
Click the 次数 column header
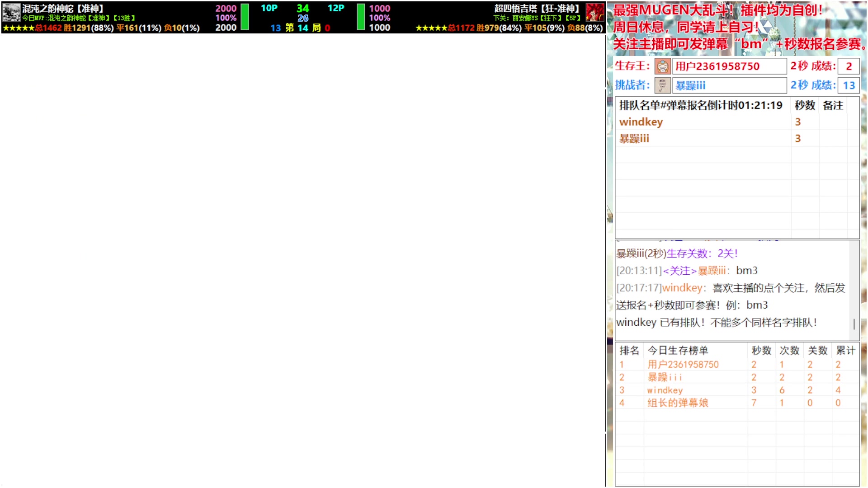tap(789, 351)
